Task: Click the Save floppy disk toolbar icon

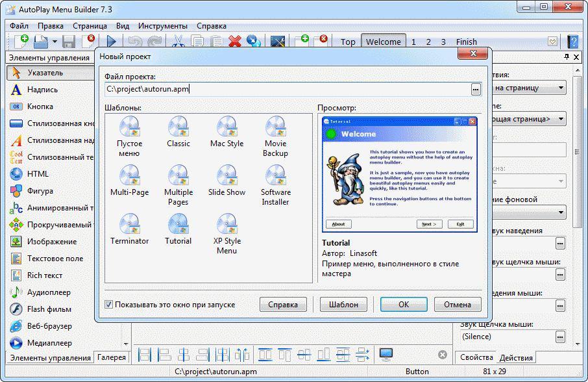Action: [x=69, y=42]
